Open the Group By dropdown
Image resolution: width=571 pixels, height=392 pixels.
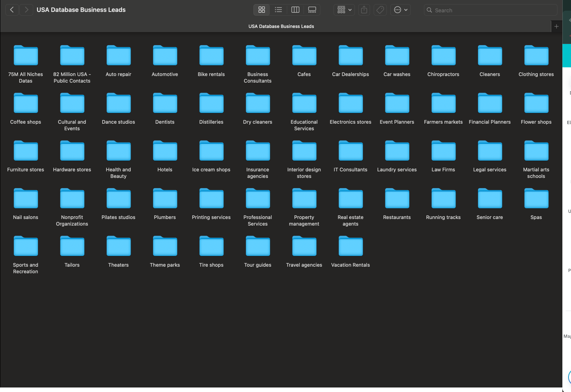tap(344, 9)
